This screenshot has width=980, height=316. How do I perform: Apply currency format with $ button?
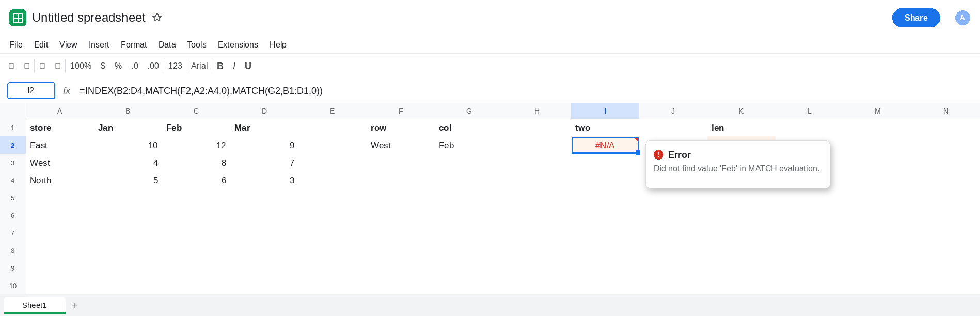tap(103, 66)
